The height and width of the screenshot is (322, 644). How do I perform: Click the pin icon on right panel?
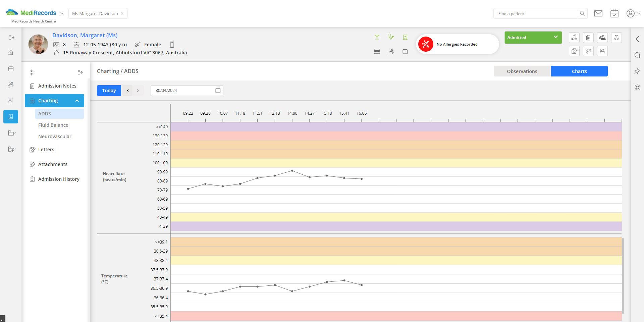(637, 71)
